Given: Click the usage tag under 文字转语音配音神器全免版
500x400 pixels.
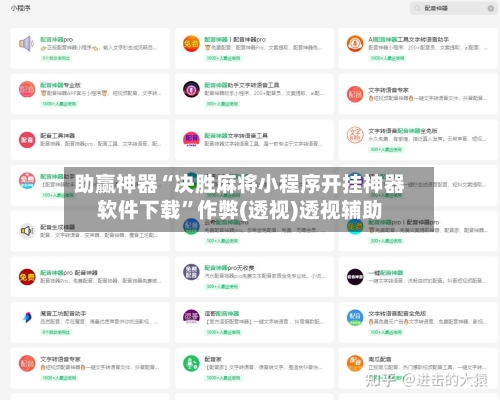Looking at the screenshot, I should click(x=387, y=150).
